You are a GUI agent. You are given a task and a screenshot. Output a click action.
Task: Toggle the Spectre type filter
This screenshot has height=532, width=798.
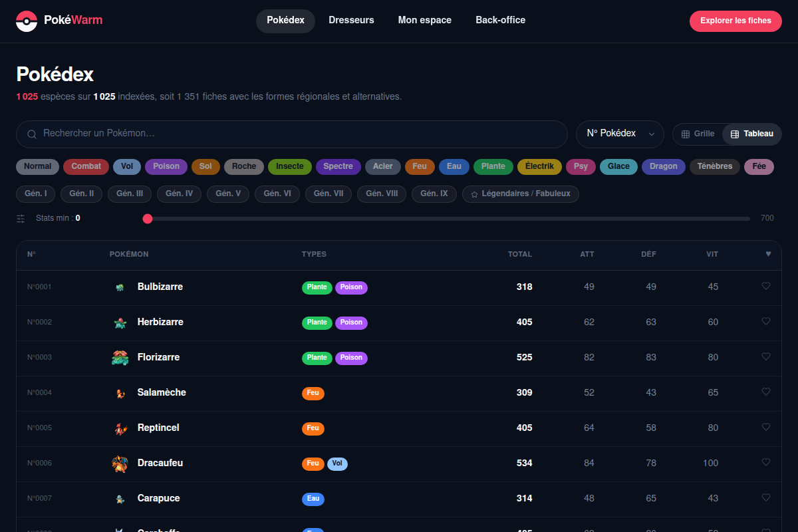[338, 167]
